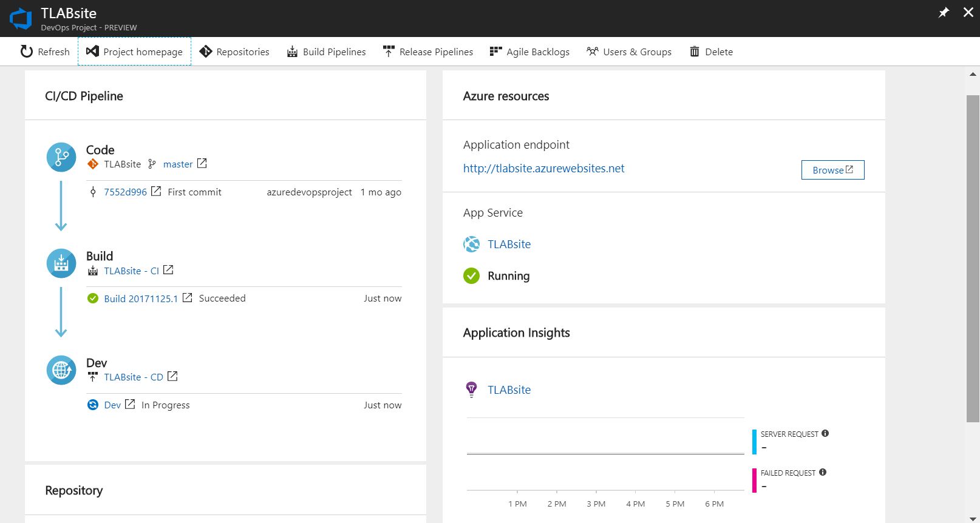Open external link icon beside TLABsite - CD
The height and width of the screenshot is (523, 980).
[172, 376]
